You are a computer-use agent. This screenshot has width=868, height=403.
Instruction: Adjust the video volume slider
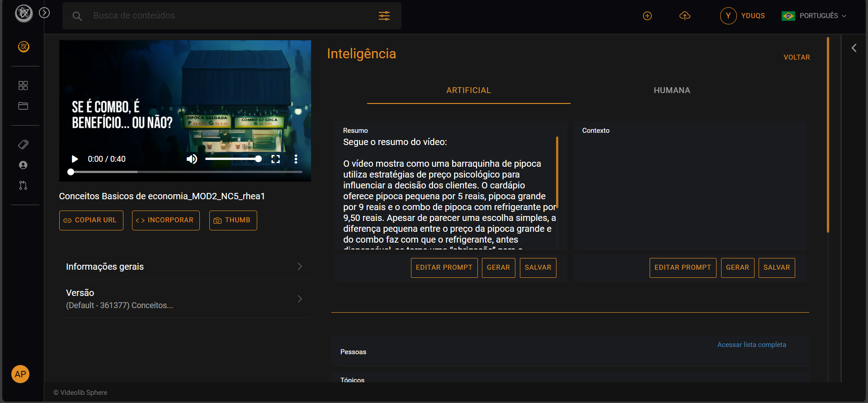233,159
